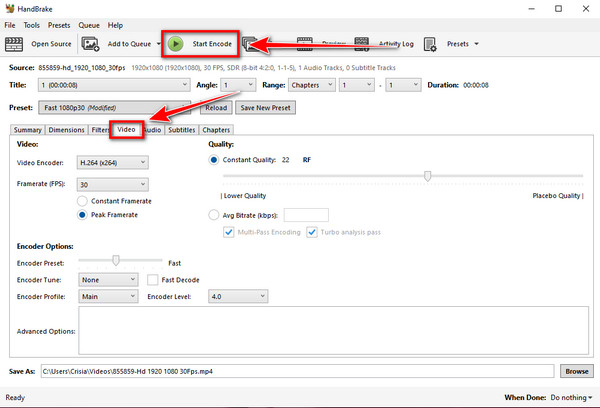Open the Presets menu in menu bar
The height and width of the screenshot is (408, 600).
tap(59, 25)
